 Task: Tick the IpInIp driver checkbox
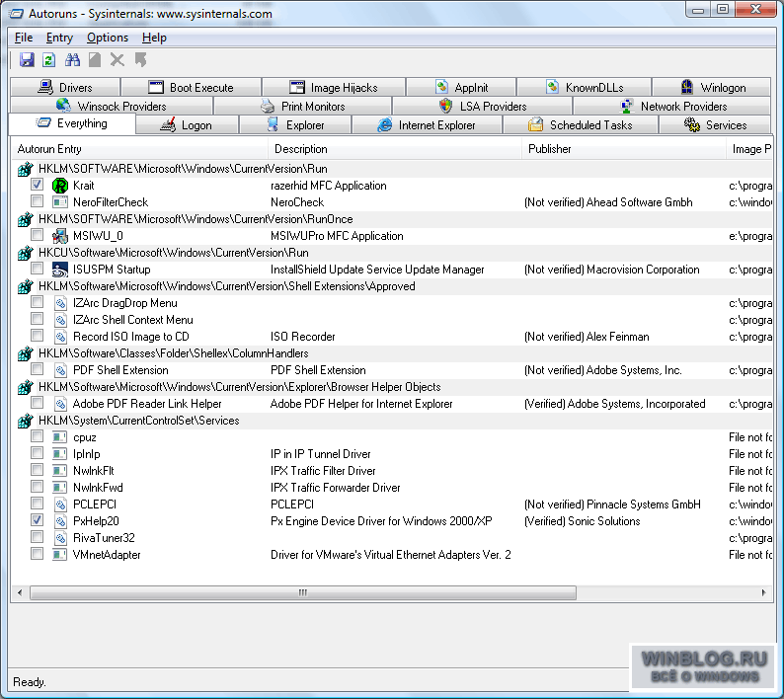tap(37, 453)
